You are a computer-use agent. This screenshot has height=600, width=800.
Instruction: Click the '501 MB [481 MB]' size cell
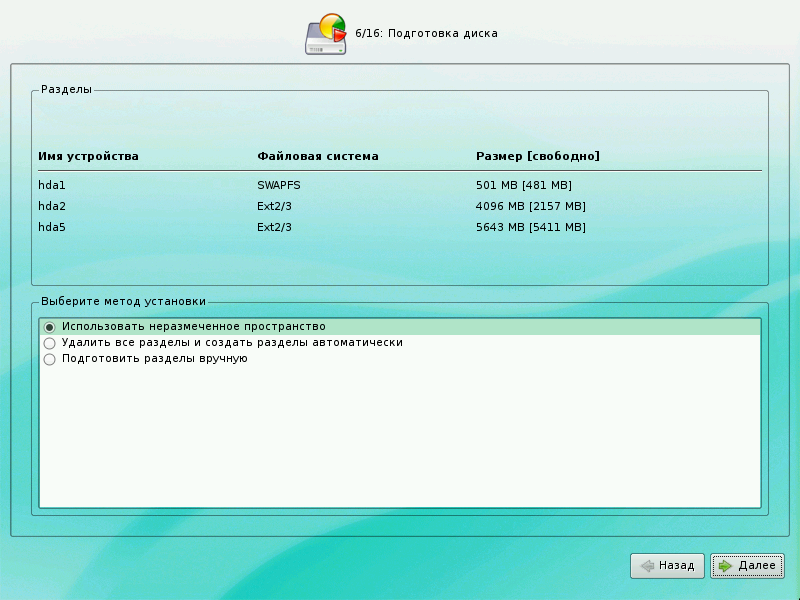pos(523,185)
